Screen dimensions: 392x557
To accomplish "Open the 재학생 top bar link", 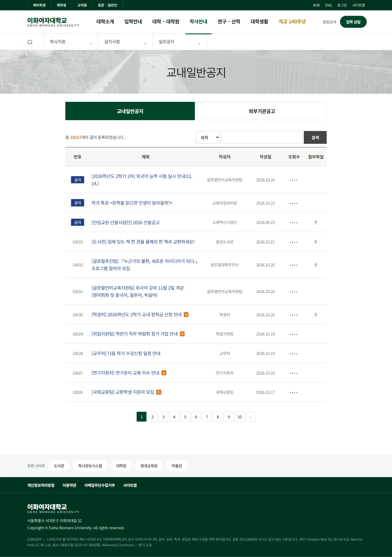I will pos(61,5).
